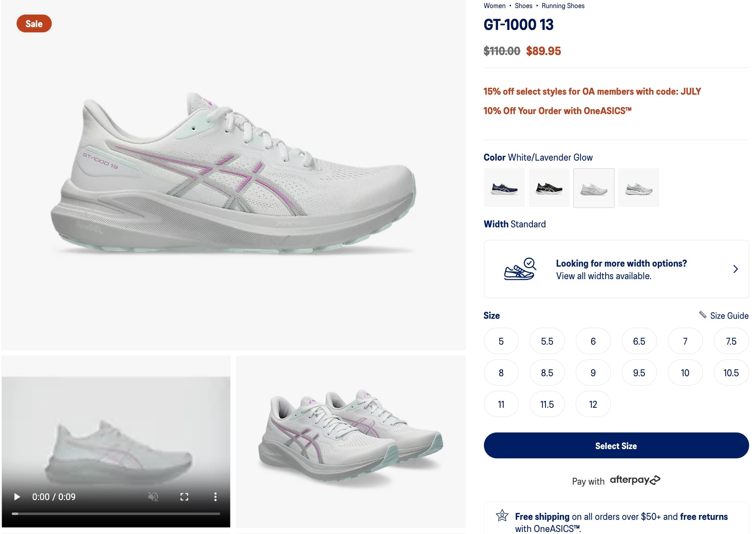
Task: Click the afterpay logo
Action: (635, 480)
